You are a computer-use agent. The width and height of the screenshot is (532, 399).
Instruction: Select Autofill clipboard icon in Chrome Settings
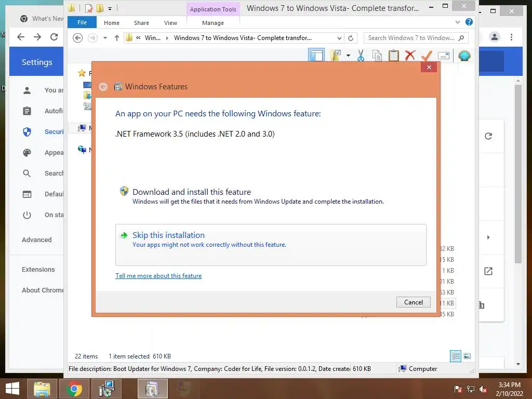pyautogui.click(x=27, y=111)
